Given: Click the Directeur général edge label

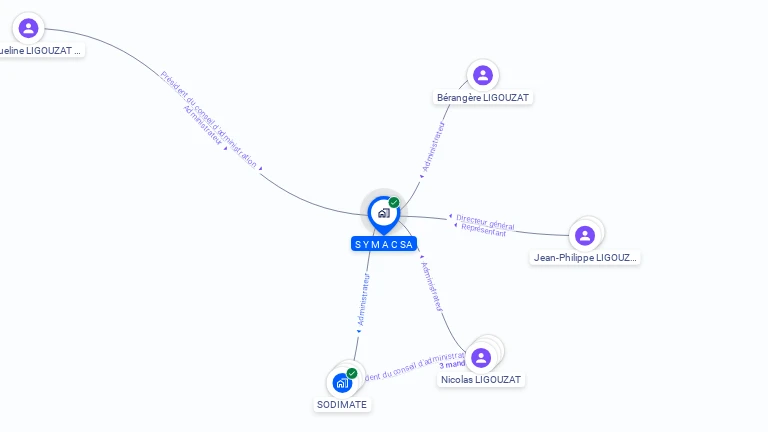Looking at the screenshot, I should (x=485, y=222).
